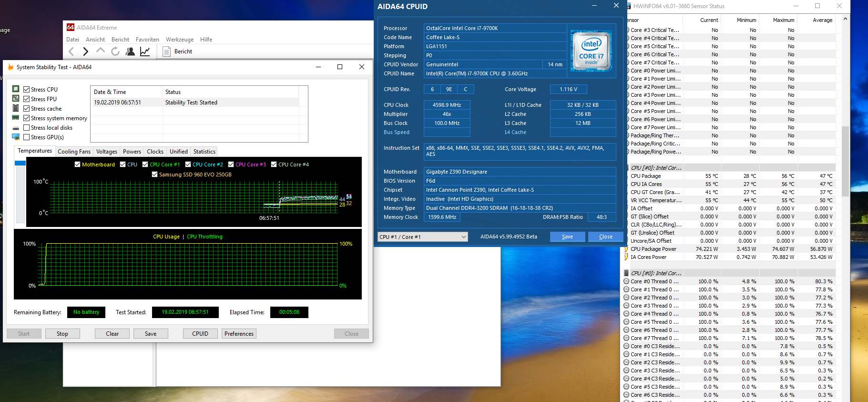Select the VR VCC Temperature row
This screenshot has height=402, width=868.
point(730,200)
